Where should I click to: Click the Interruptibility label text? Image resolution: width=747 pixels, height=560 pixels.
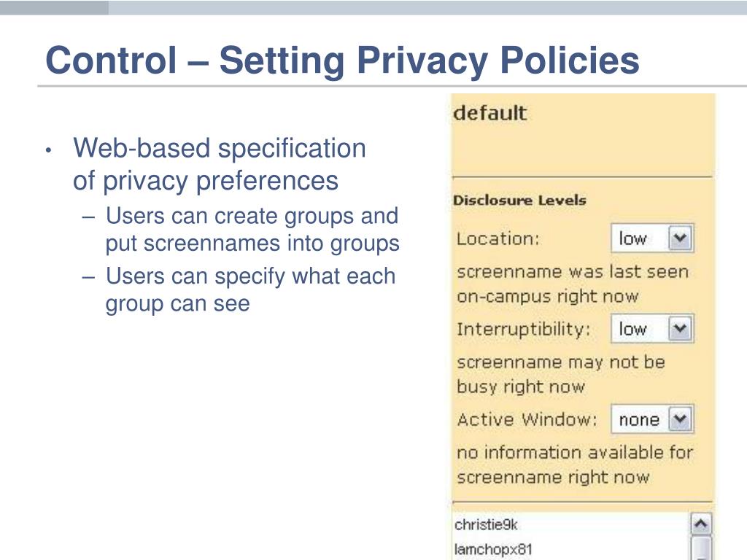[x=524, y=330]
